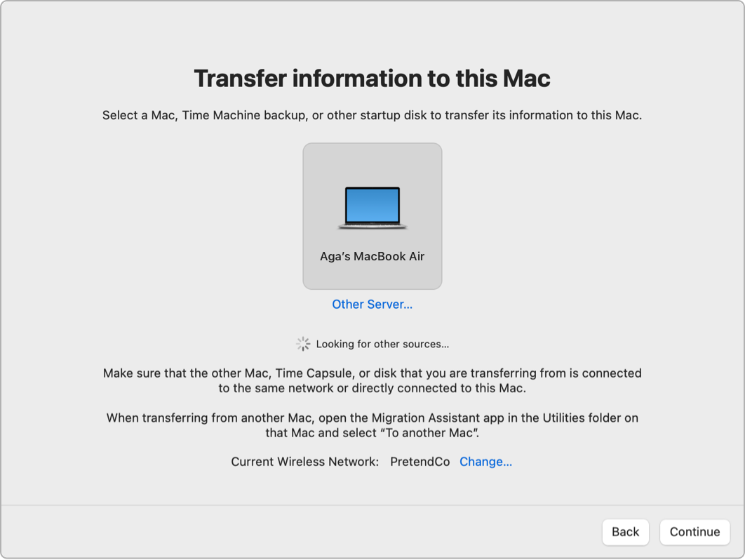
Task: Click the spinning progress indicator icon
Action: pyautogui.click(x=303, y=344)
